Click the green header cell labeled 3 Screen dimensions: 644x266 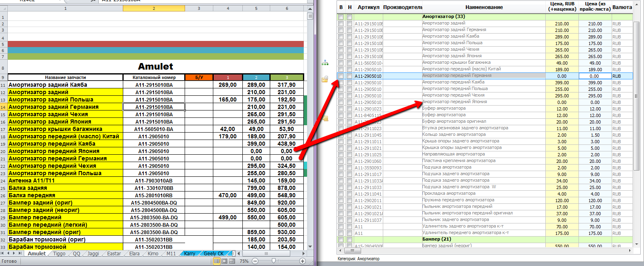pos(287,77)
